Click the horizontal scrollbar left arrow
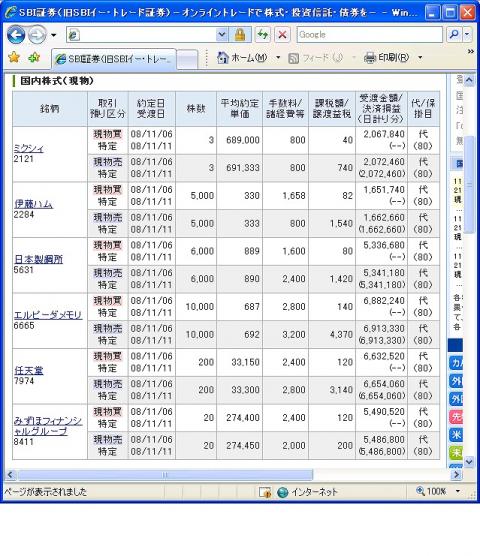This screenshot has width=480, height=556. coord(10,474)
